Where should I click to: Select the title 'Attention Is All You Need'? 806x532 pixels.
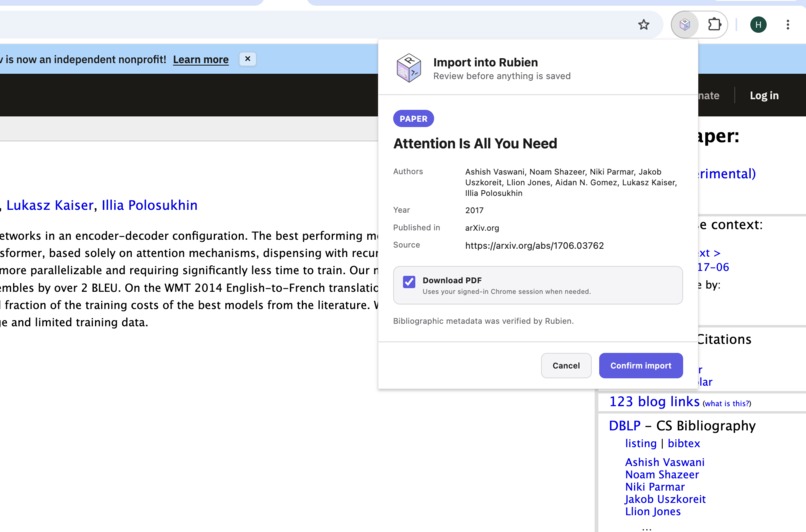[475, 143]
